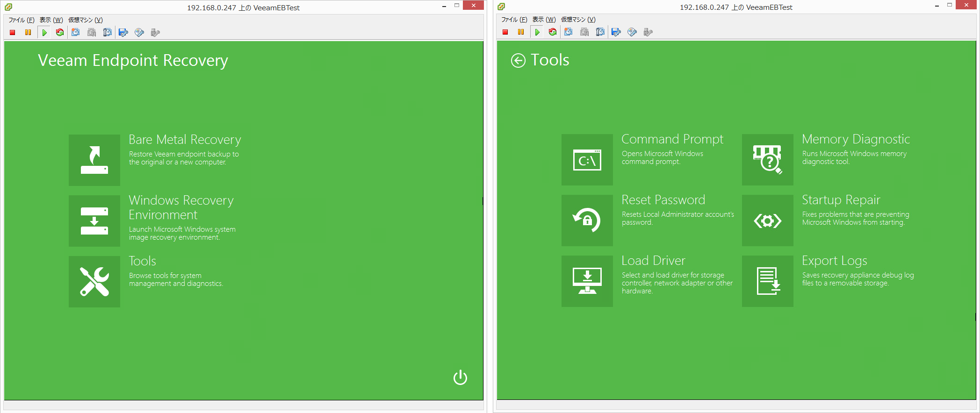The image size is (980, 413).
Task: Take a snapshot in the Veeam Endpoint Recovery window
Action: pos(76,32)
